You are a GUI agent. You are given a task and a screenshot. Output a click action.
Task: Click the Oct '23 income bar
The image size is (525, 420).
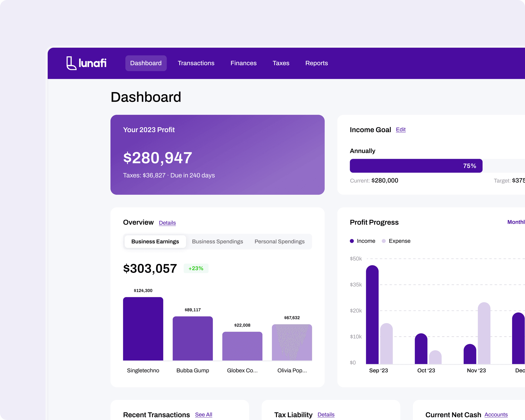pyautogui.click(x=421, y=349)
